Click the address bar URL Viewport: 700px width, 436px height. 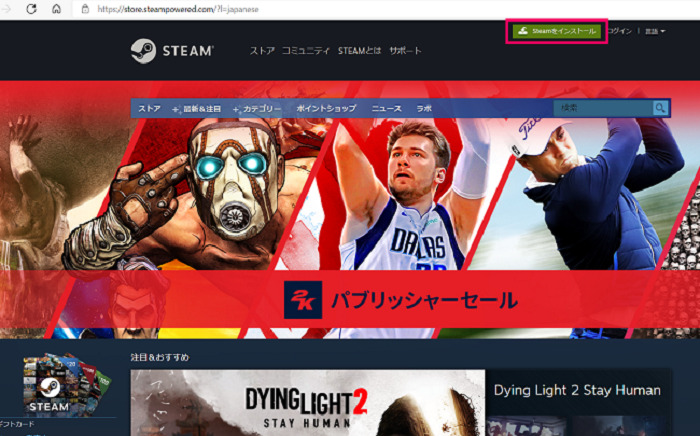click(x=178, y=9)
